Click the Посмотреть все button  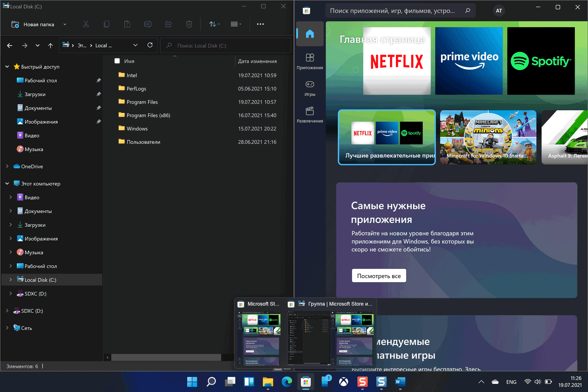click(x=379, y=276)
